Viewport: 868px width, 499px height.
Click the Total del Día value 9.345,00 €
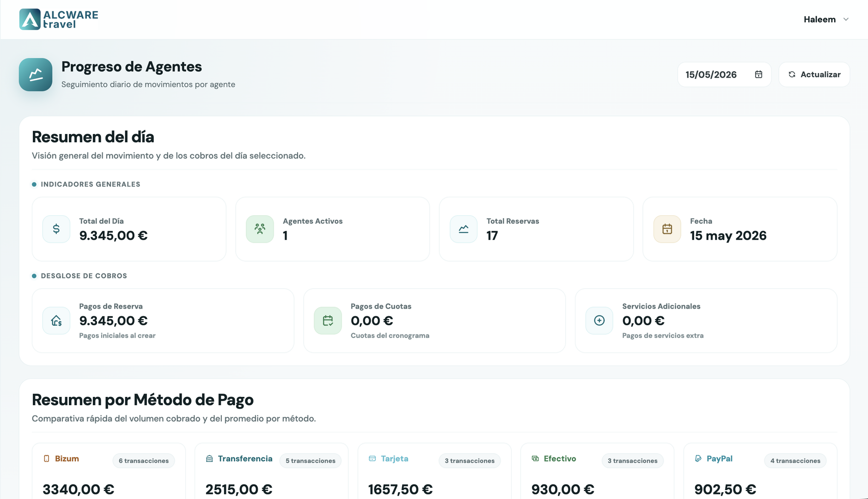(113, 236)
